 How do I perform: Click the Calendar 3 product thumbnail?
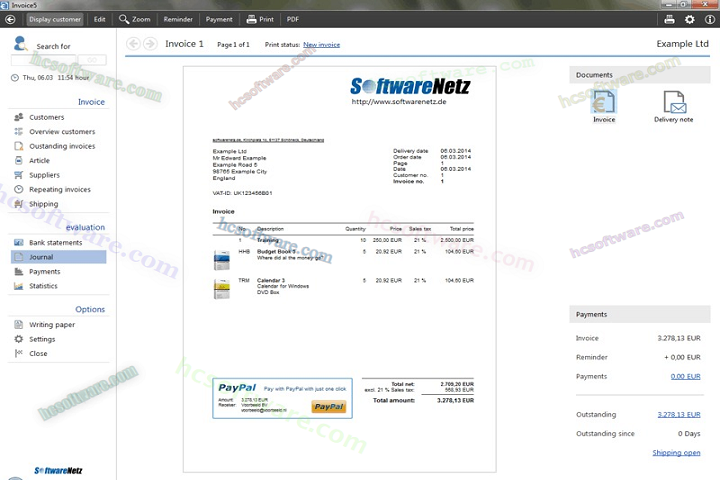click(222, 289)
